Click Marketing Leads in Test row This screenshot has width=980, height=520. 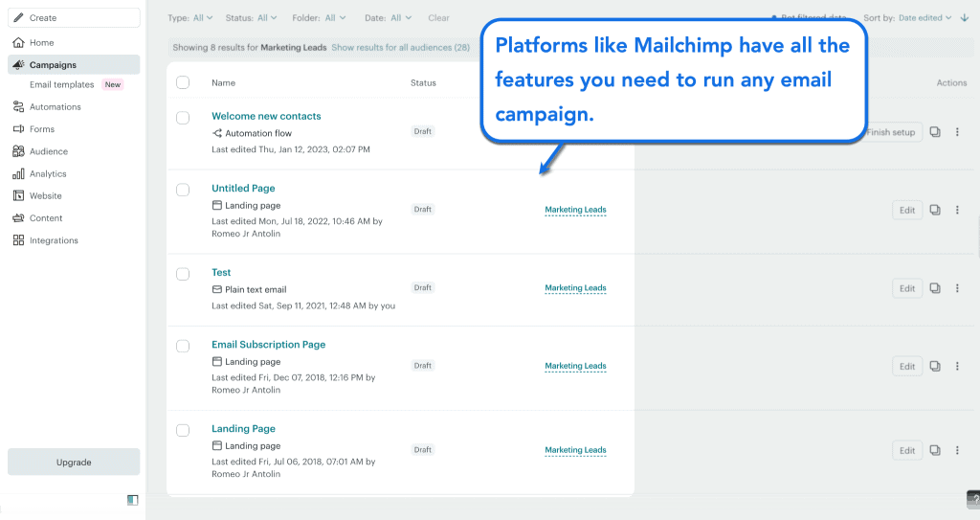tap(575, 288)
